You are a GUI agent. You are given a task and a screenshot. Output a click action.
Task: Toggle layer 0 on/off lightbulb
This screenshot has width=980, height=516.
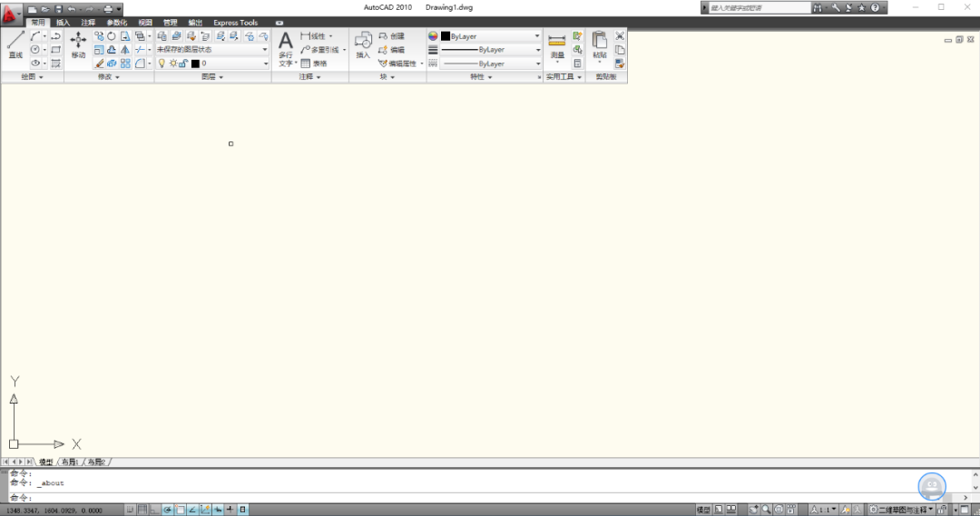(x=162, y=63)
